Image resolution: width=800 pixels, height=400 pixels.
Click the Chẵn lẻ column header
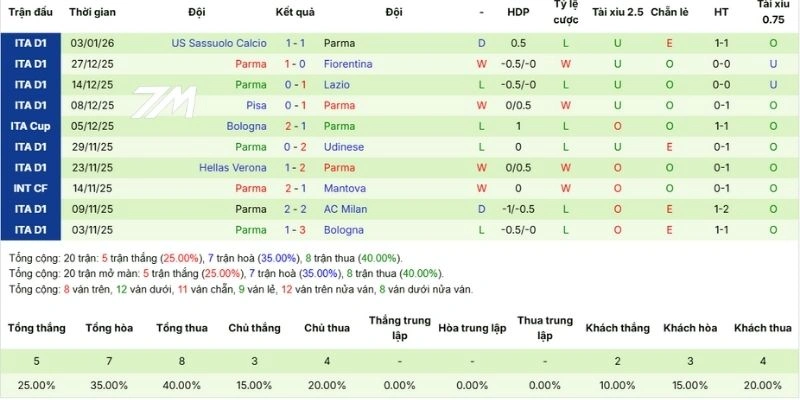tap(669, 12)
